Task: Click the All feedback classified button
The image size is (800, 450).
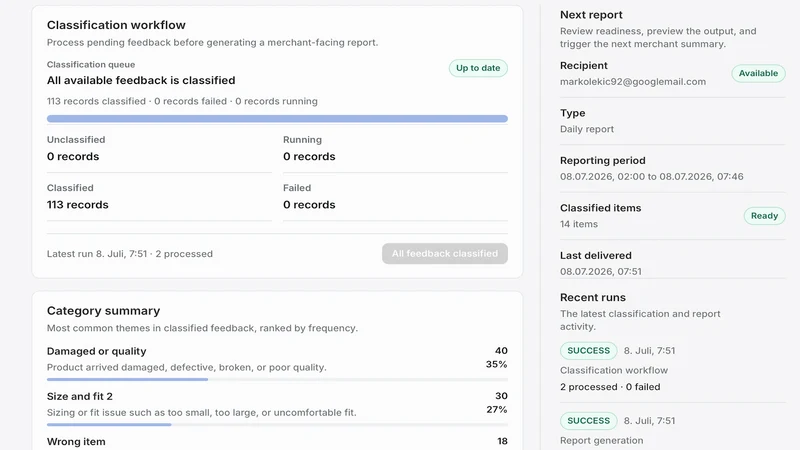Action: 444,254
